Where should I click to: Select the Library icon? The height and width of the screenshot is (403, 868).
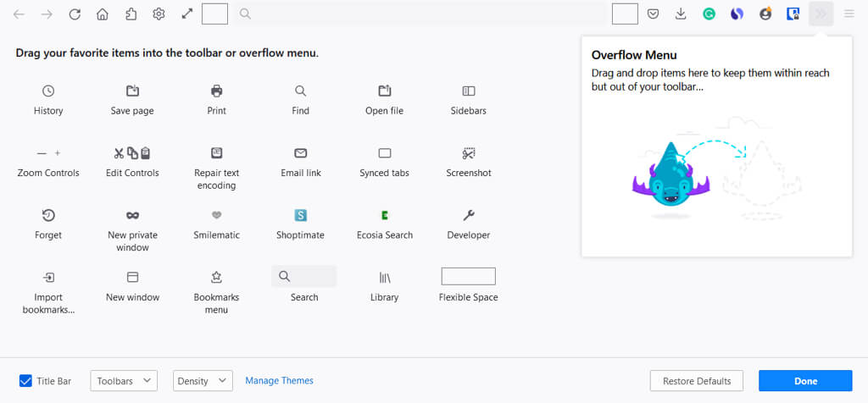point(385,277)
